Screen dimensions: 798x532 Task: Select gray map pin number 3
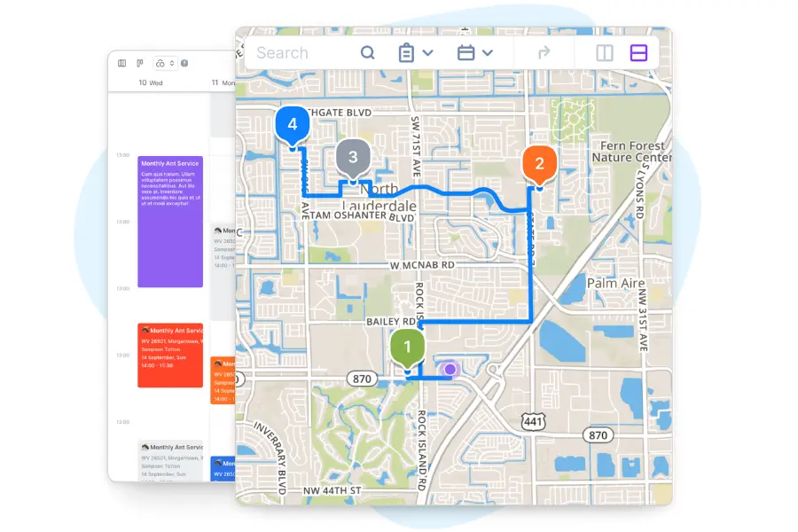(353, 159)
